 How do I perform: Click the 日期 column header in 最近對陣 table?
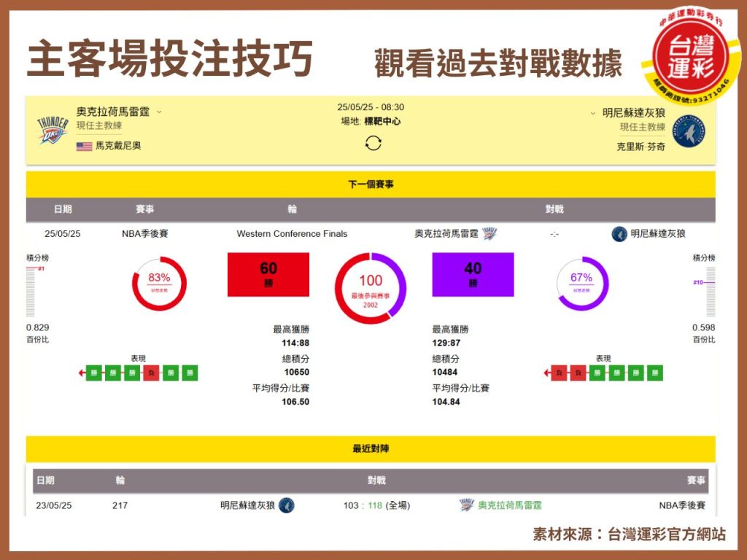(x=46, y=480)
